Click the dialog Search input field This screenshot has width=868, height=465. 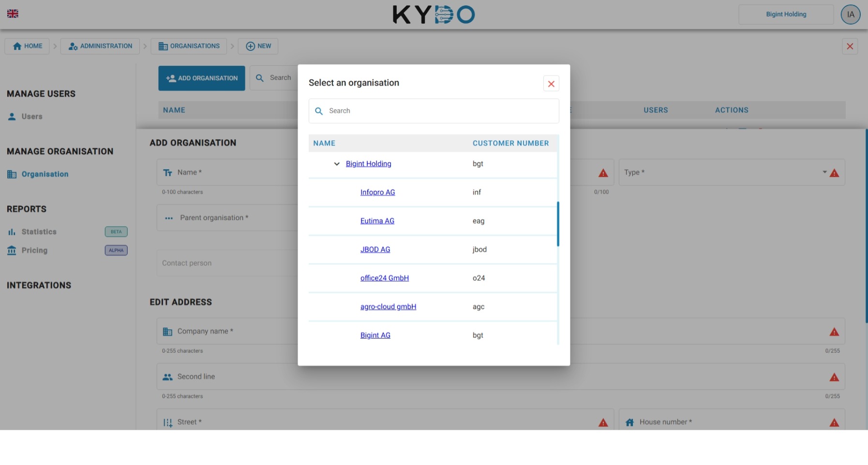pyautogui.click(x=434, y=111)
